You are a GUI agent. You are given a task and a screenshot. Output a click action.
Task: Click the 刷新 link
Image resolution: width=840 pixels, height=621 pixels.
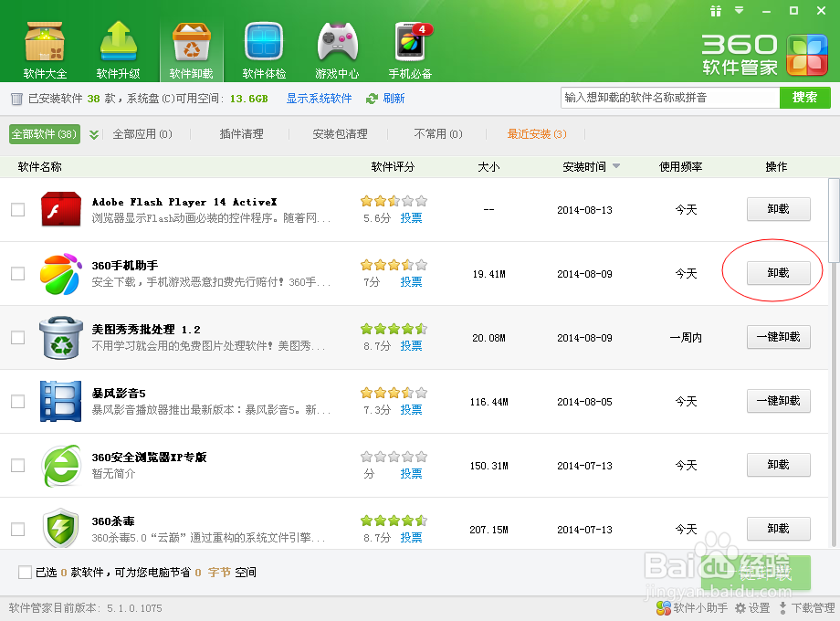[x=394, y=99]
